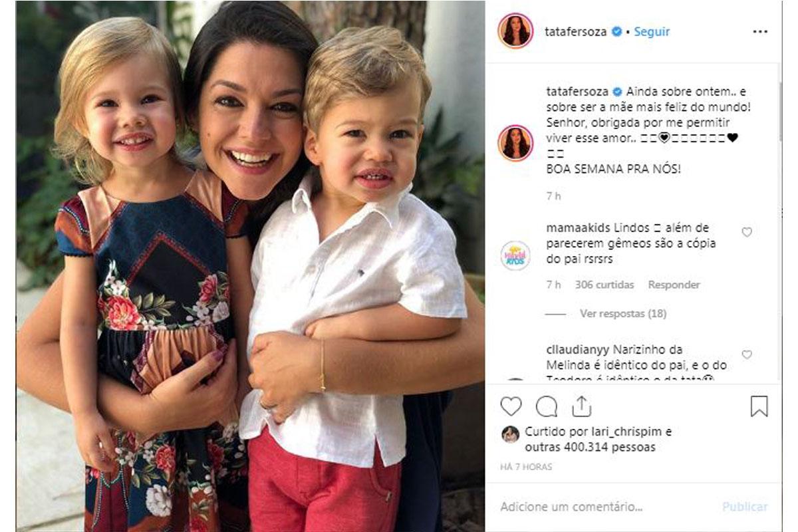Viewport: 798px width, 532px height.
Task: Follow tatafersoza with the Seguir link
Action: (652, 31)
